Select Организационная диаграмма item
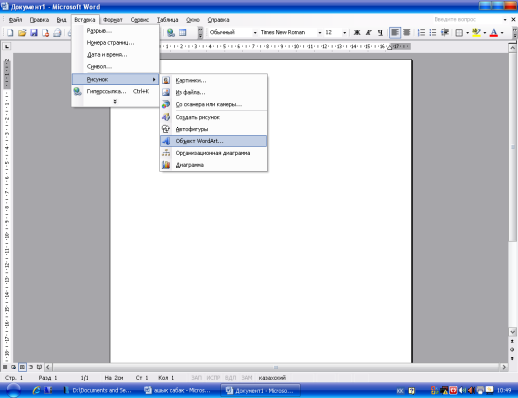518x398 pixels. point(214,153)
